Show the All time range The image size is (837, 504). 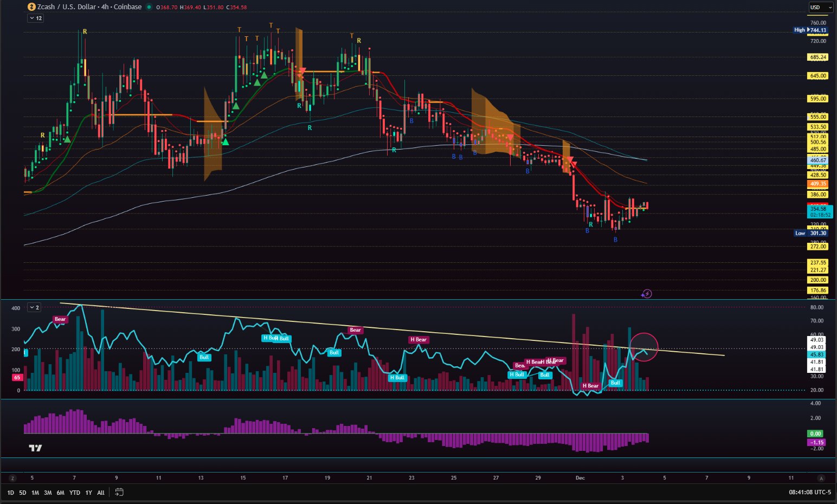tap(101, 493)
